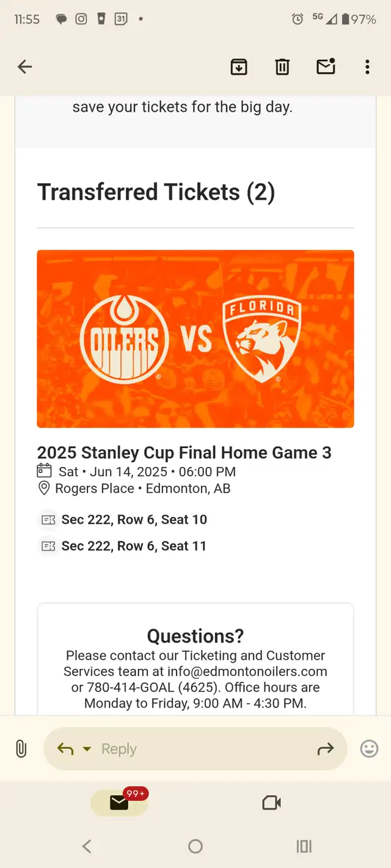Tap the Android back navigation button
Screen dimensions: 391x868
point(87,846)
